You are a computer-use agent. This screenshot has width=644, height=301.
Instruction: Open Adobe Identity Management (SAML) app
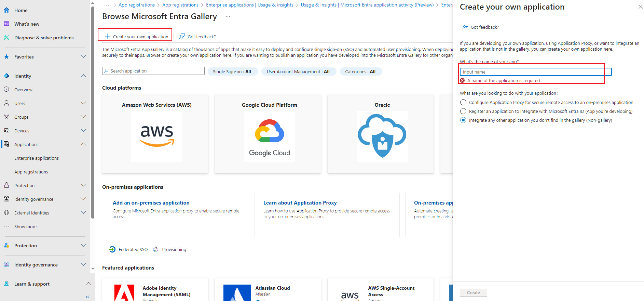155,290
